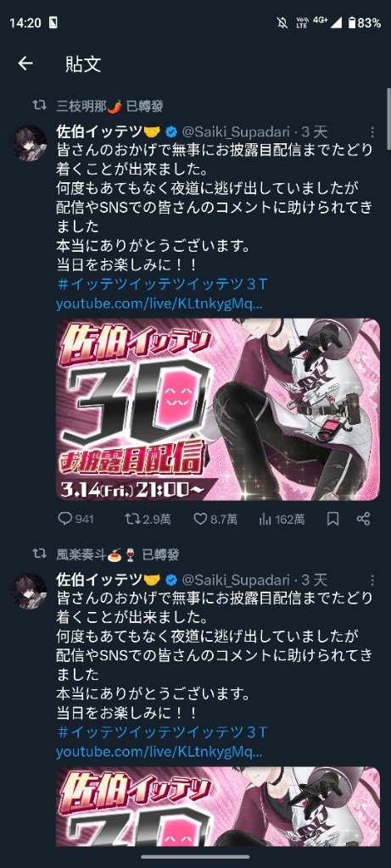Tap share icon on the first post
Image resolution: width=391 pixels, height=868 pixels.
click(363, 519)
